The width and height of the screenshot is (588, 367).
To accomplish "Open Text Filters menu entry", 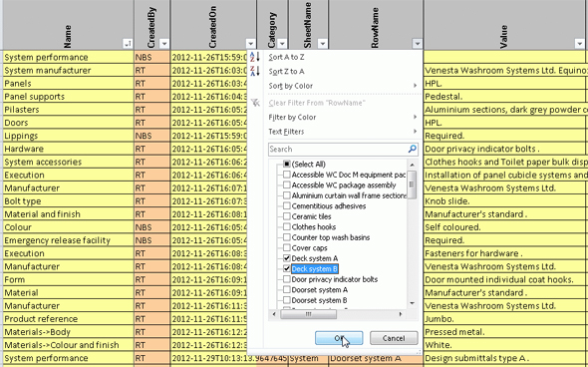I will point(286,132).
